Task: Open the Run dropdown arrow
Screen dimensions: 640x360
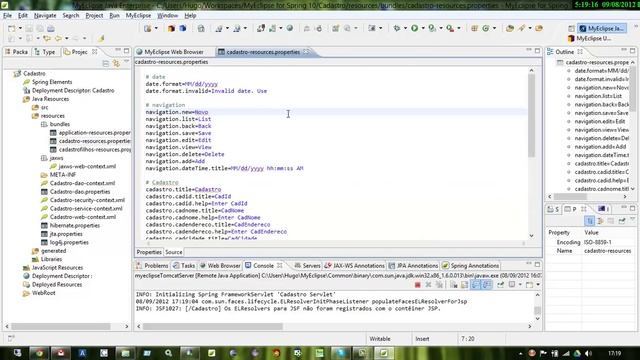Action: [x=422, y=28]
